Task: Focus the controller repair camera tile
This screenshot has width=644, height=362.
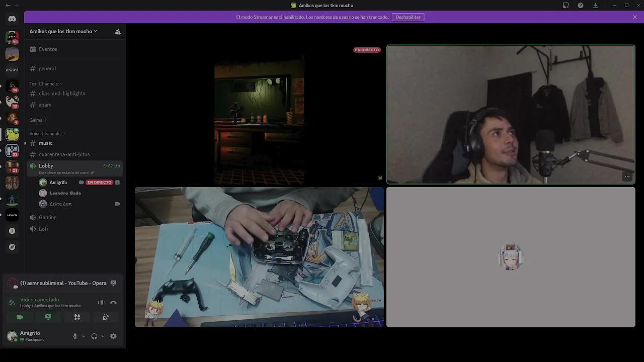Action: (259, 257)
